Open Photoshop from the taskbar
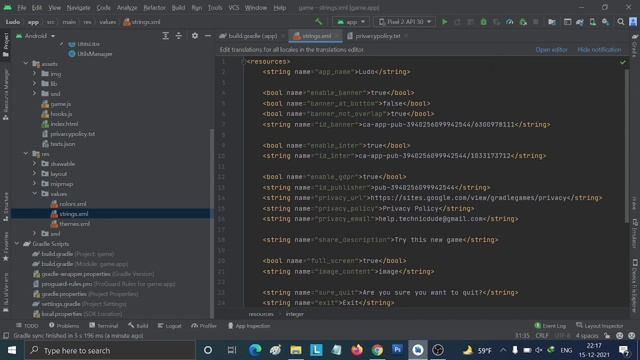 397,350
